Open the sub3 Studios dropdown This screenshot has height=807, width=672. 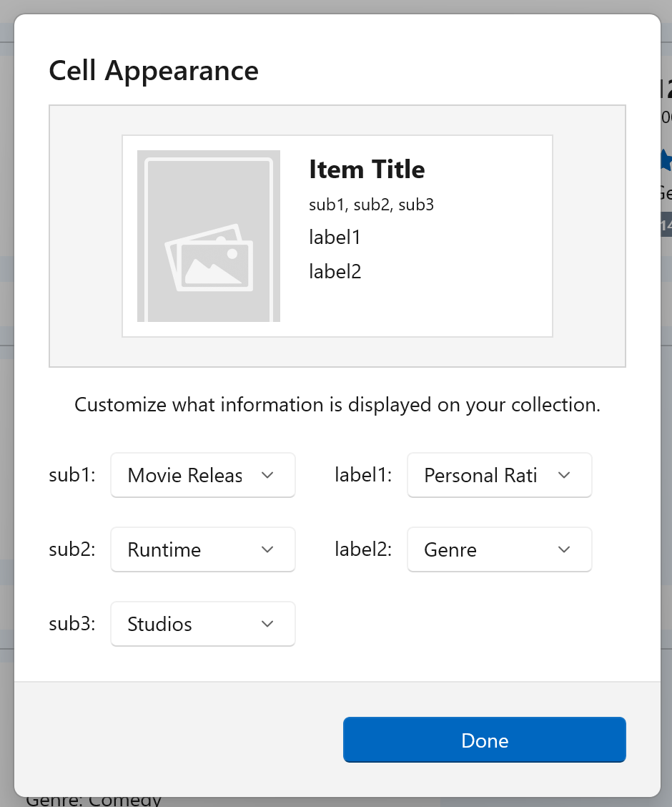[203, 624]
